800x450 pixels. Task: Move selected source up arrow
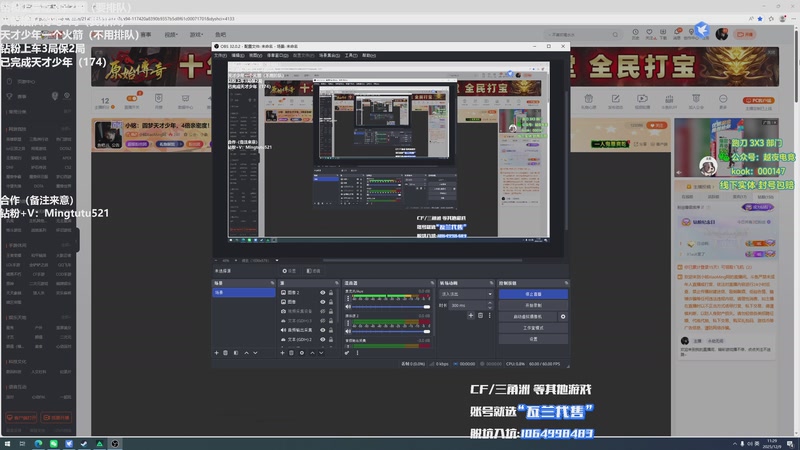pos(312,353)
